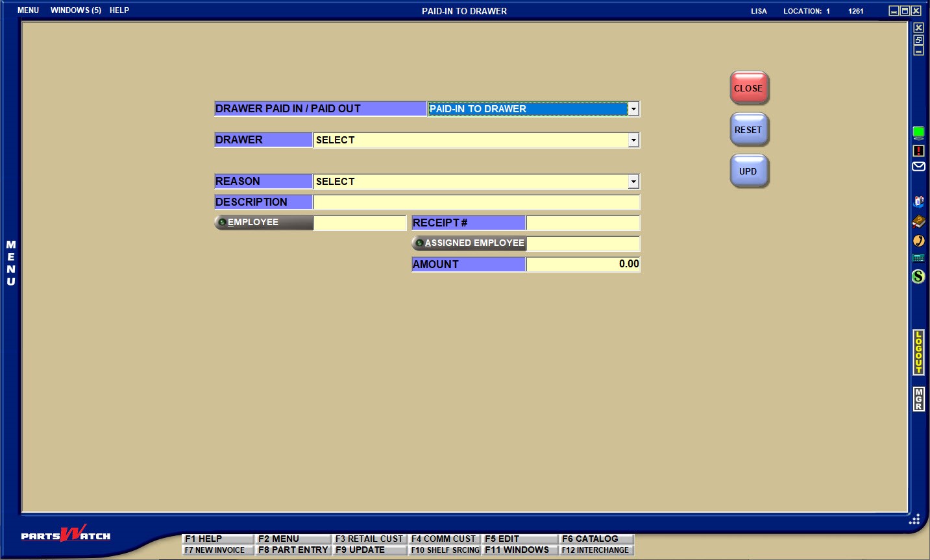This screenshot has height=560, width=930.
Task: Click the calculator icon in sidebar
Action: click(x=918, y=258)
